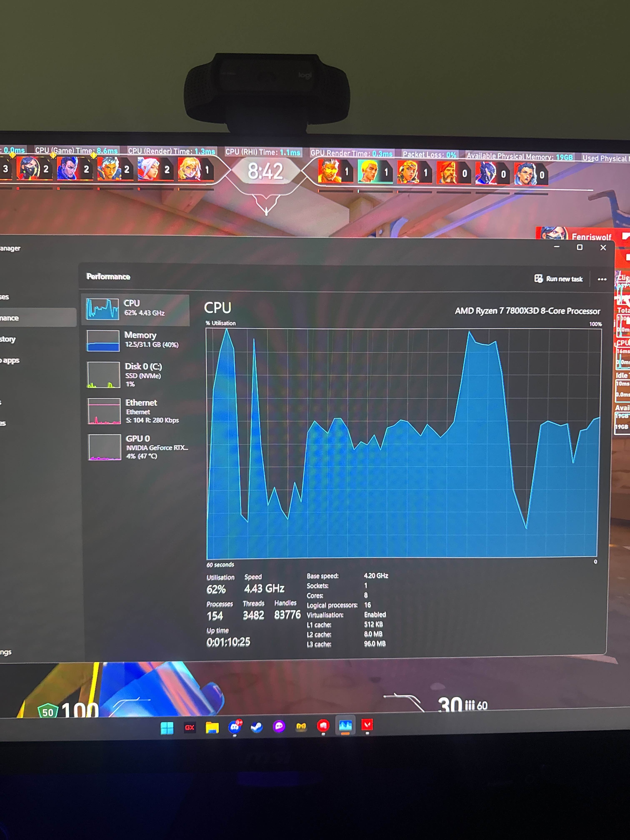Image resolution: width=630 pixels, height=840 pixels.
Task: Go to the Processes page in sidebar
Action: (x=5, y=297)
